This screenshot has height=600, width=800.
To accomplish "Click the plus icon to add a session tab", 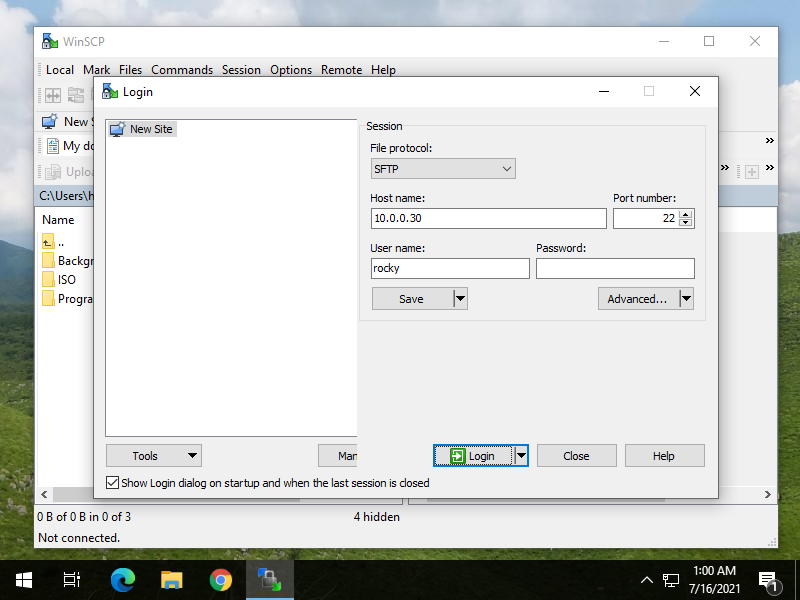I will tap(751, 171).
